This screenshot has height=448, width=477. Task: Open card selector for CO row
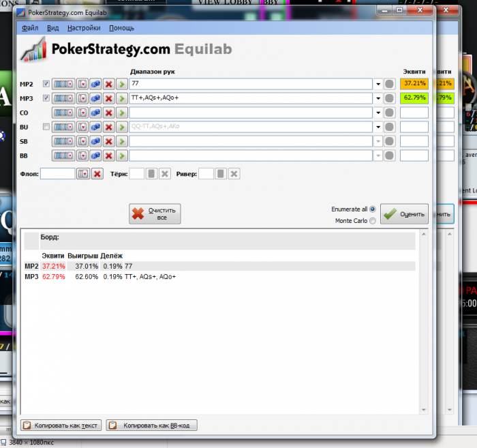(x=82, y=113)
